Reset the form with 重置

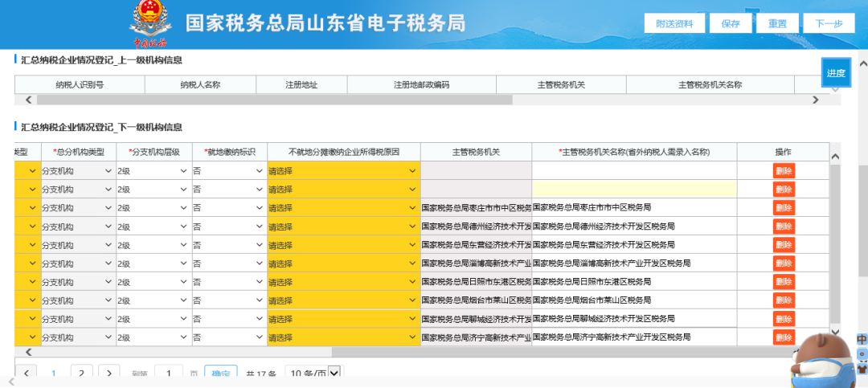[x=777, y=24]
